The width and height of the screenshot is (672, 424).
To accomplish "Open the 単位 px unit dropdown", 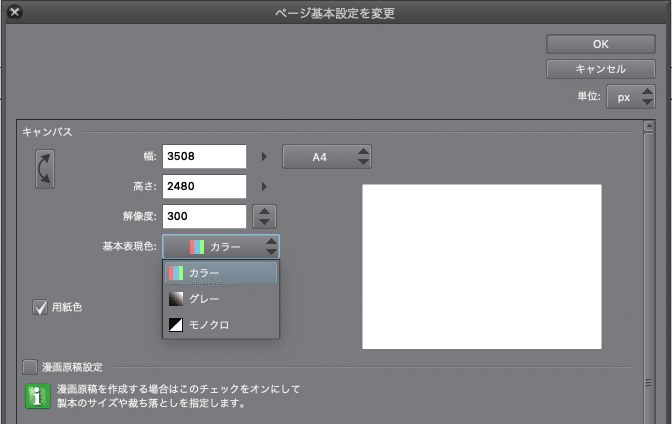I will 630,97.
